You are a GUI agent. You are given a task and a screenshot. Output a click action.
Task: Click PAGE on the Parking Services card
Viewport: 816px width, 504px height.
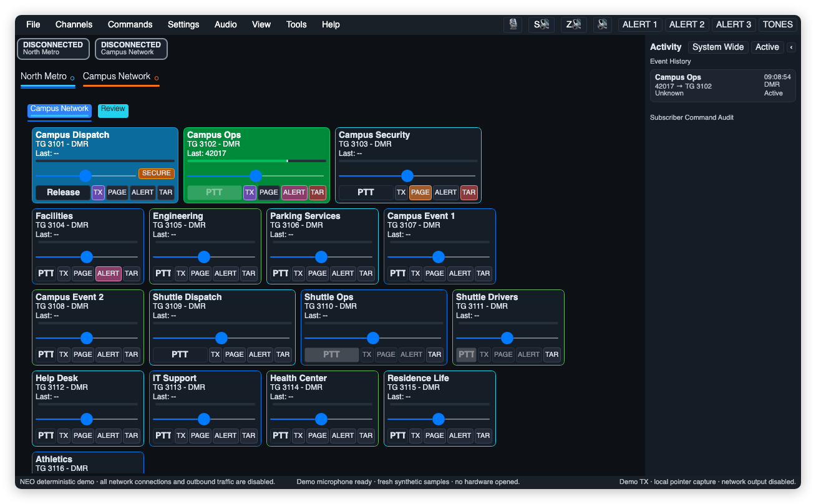coord(317,273)
